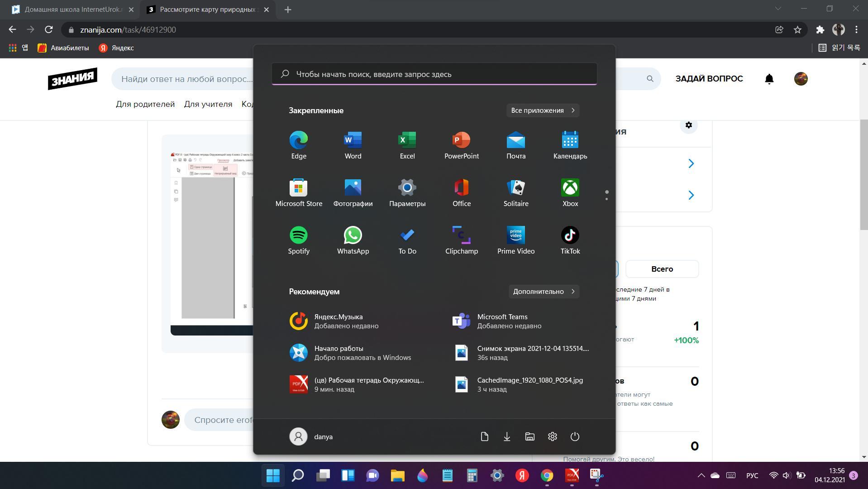Open clock and date 13:56 panel
868x489 pixels.
click(830, 475)
